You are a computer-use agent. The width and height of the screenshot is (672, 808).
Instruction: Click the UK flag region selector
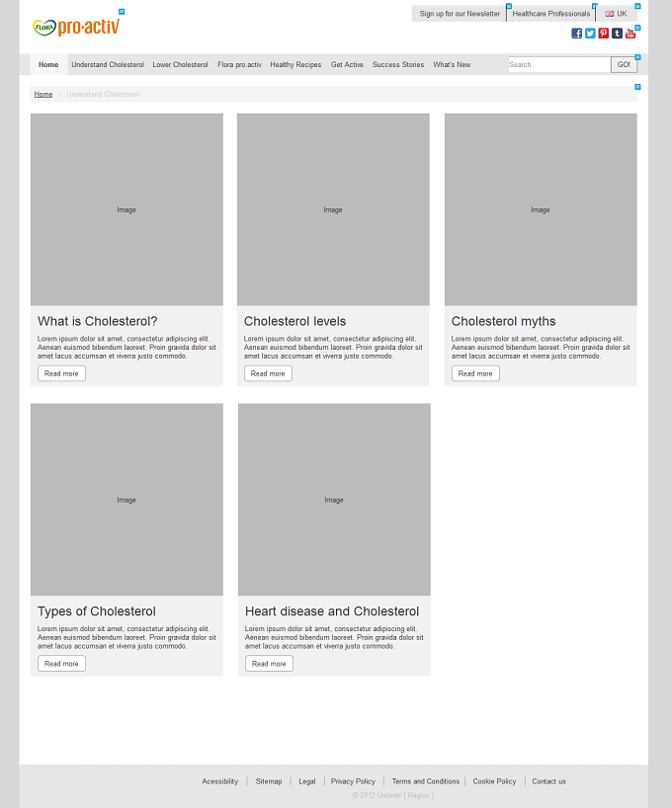click(x=616, y=14)
